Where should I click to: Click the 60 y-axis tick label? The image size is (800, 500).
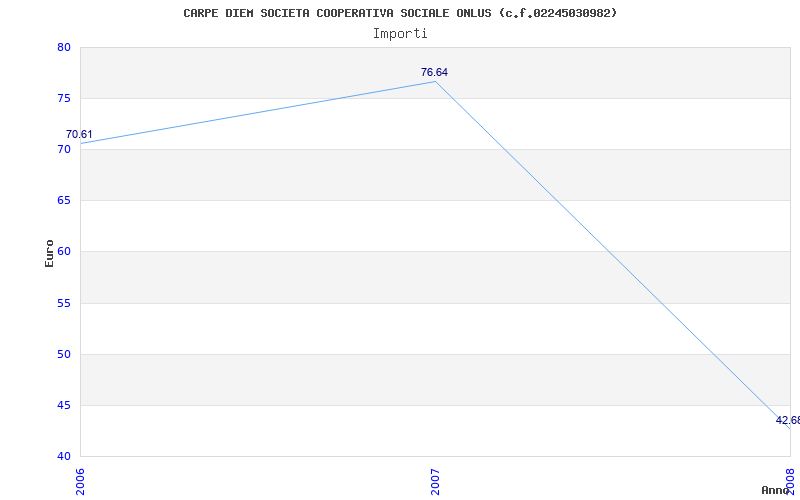[x=64, y=252]
